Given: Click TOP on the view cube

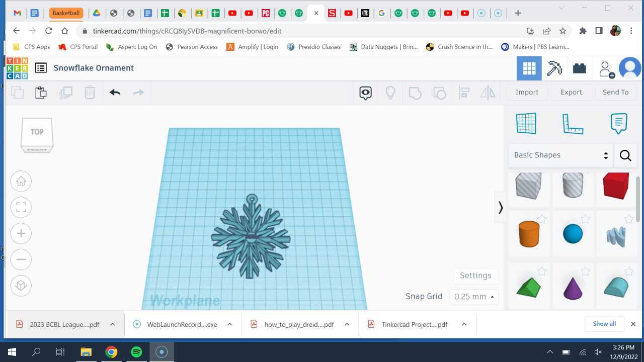Looking at the screenshot, I should click(36, 131).
